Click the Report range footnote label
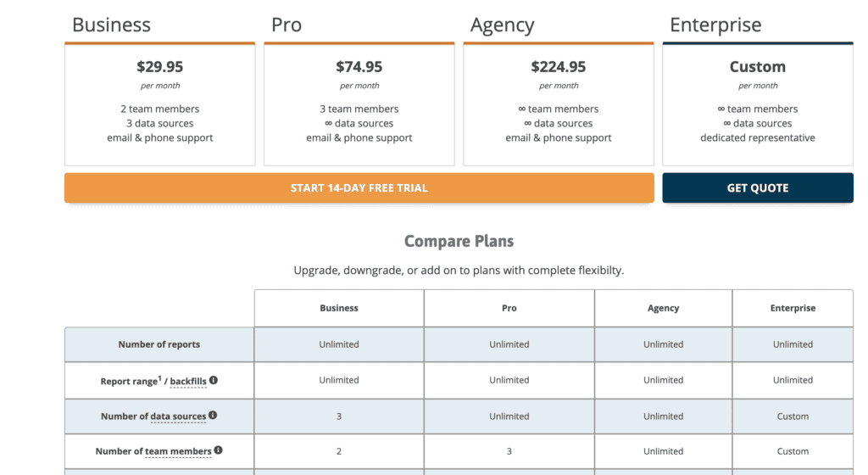868x475 pixels. click(x=131, y=381)
